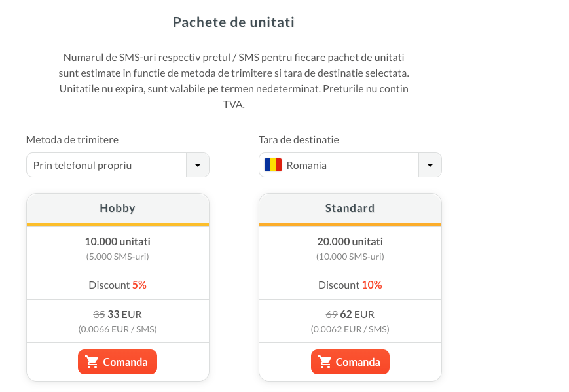This screenshot has width=569, height=392.
Task: Click the Pachete de unitati heading
Action: pyautogui.click(x=234, y=22)
